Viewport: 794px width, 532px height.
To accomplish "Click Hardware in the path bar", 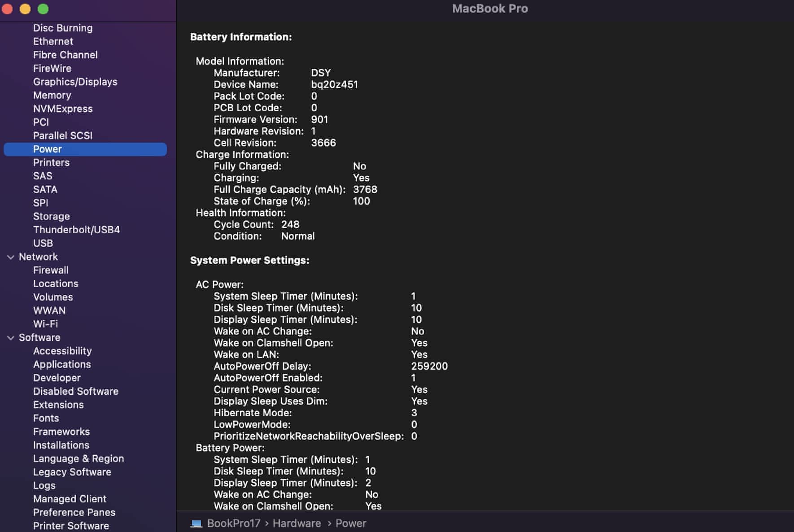I will click(x=297, y=523).
